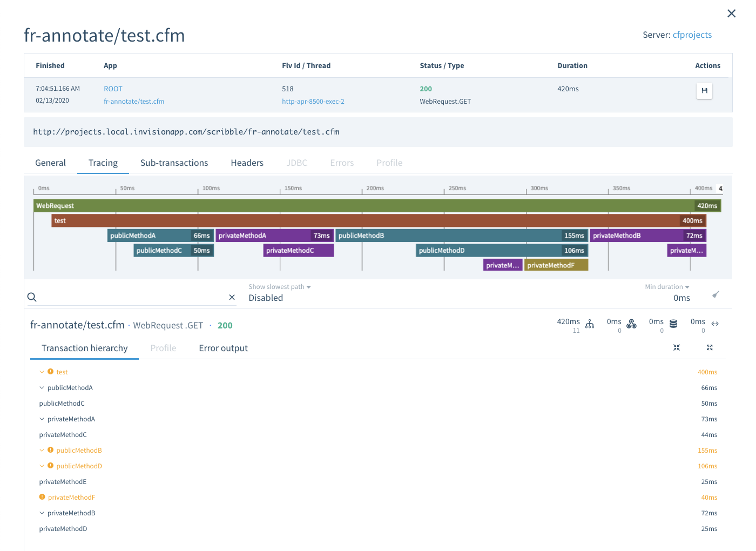Switch to the Sub-transactions tab
The height and width of the screenshot is (551, 756).
[x=174, y=163]
